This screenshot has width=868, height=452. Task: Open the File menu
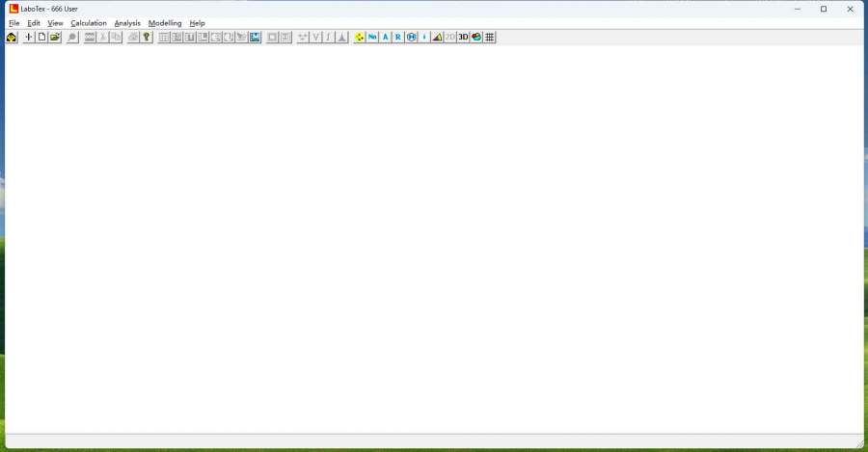click(14, 23)
